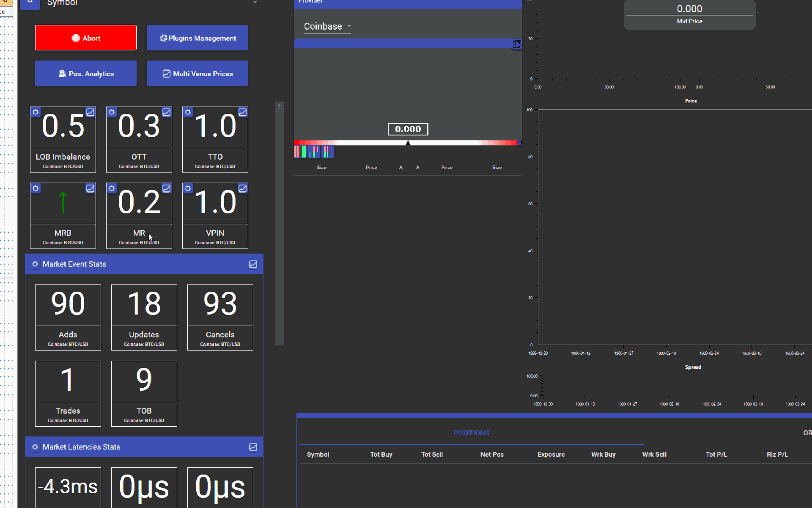Viewport: 812px width, 508px height.
Task: Open Pos. Analytics window
Action: point(85,74)
